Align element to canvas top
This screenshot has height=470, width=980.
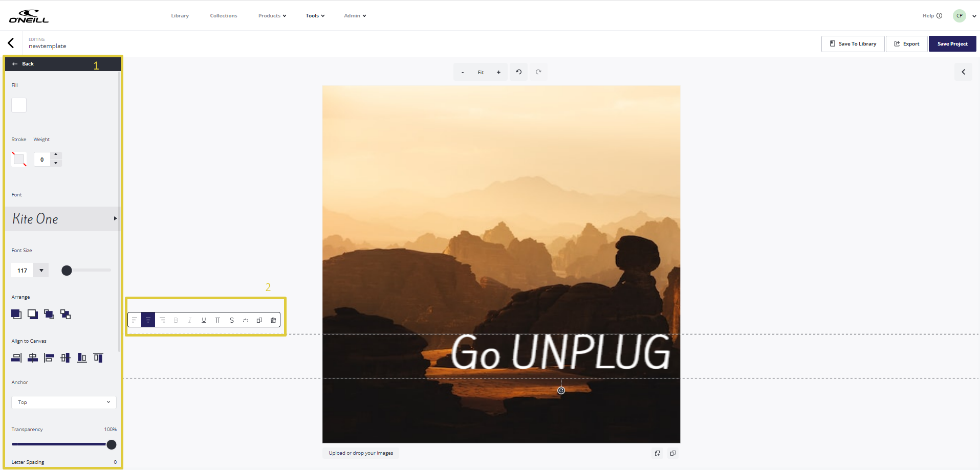tap(98, 357)
